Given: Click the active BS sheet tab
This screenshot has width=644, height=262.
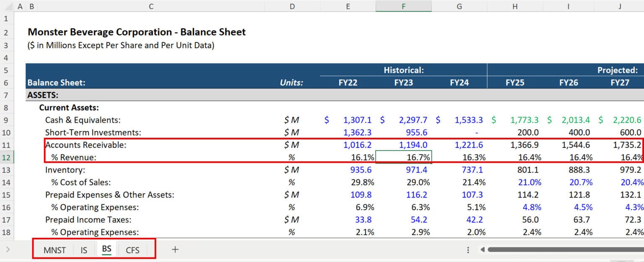Looking at the screenshot, I should [x=106, y=250].
